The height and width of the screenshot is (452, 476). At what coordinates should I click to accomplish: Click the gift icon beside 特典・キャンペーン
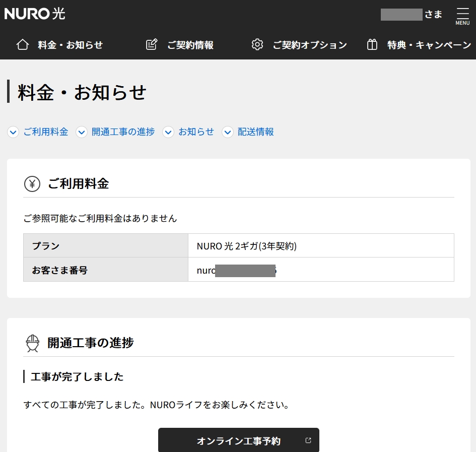(372, 45)
